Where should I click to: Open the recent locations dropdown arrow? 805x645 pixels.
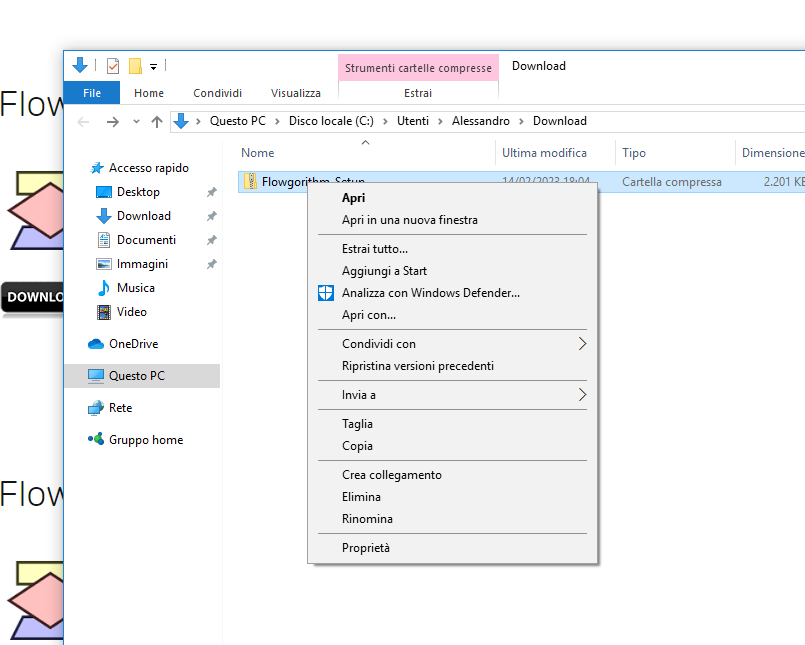pos(136,122)
